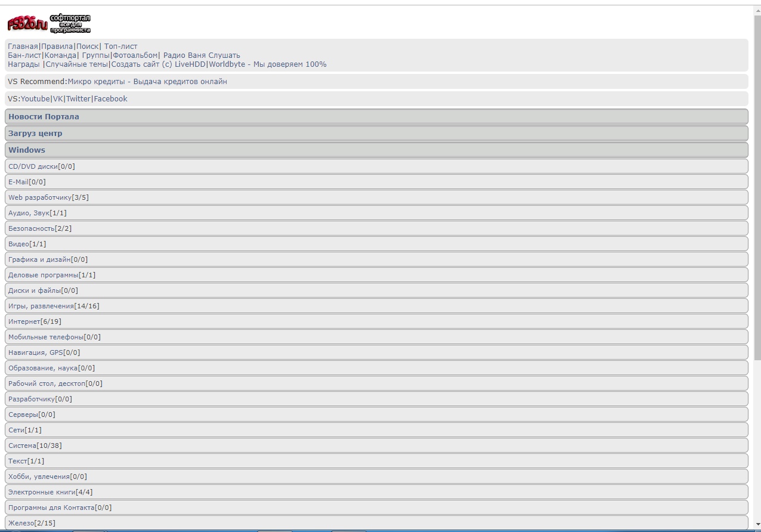Collapse the Windows section header
The image size is (761, 532).
(x=27, y=150)
